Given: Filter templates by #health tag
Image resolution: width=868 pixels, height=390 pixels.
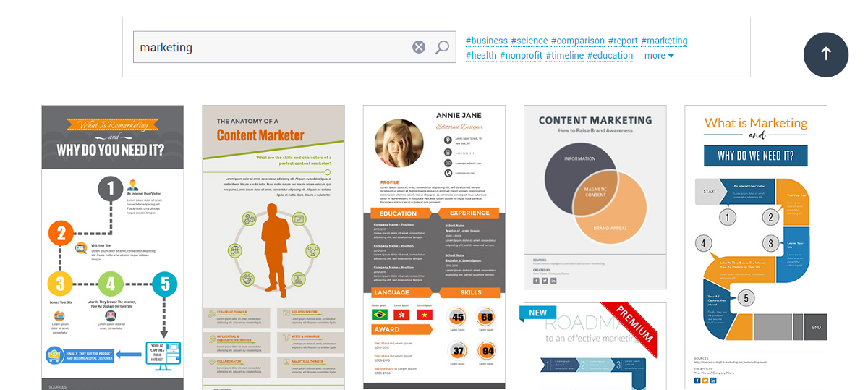Looking at the screenshot, I should pyautogui.click(x=481, y=56).
